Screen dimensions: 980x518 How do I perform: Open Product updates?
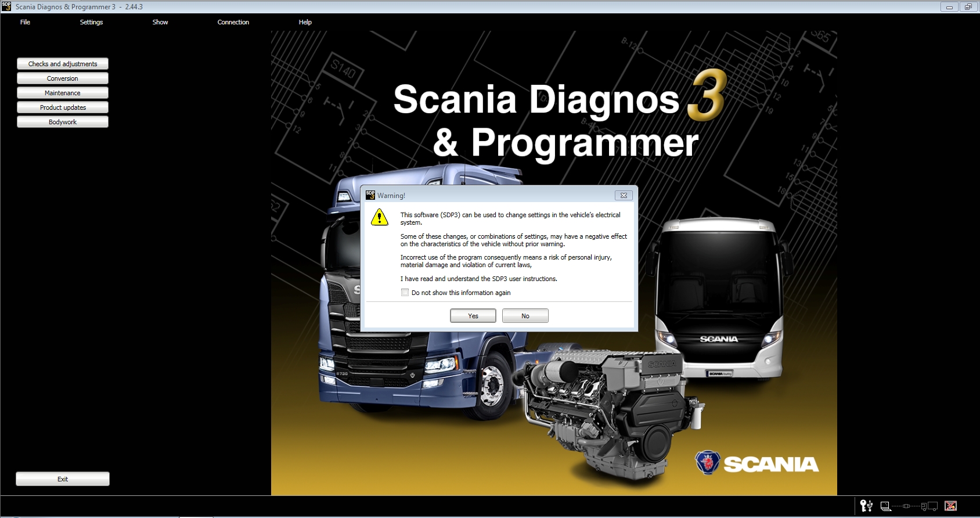click(x=63, y=107)
